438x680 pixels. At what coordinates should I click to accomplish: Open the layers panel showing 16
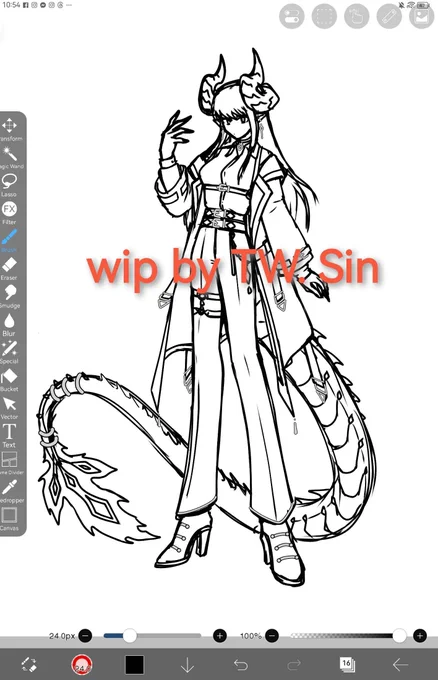coord(346,664)
